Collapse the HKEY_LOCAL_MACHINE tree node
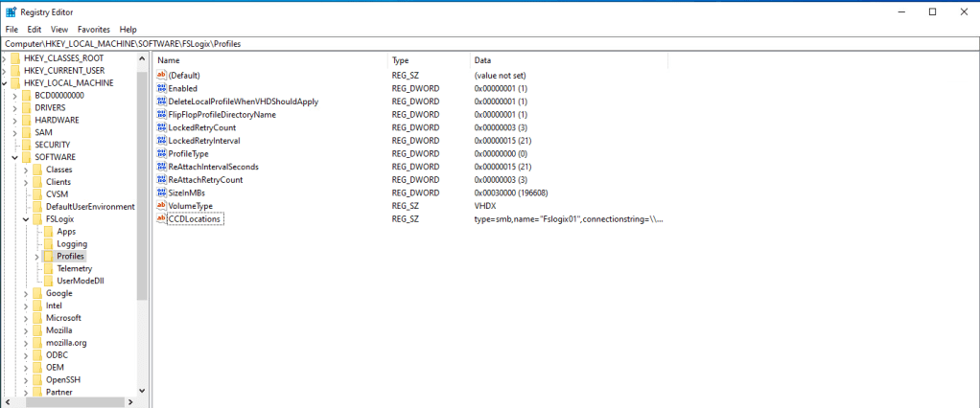The width and height of the screenshot is (980, 408). 6,83
